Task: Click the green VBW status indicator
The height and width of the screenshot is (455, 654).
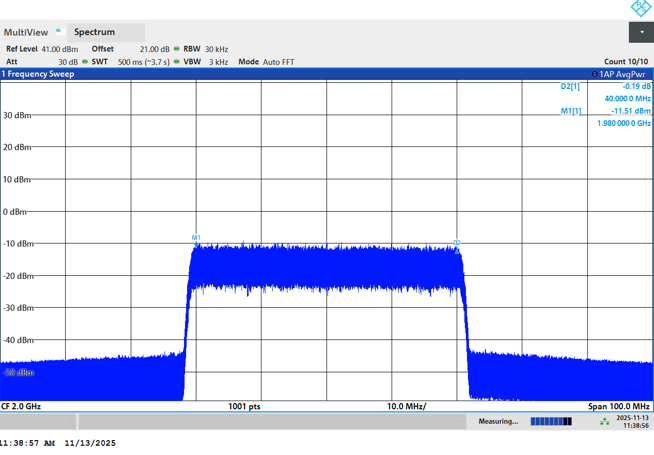Action: pyautogui.click(x=176, y=62)
